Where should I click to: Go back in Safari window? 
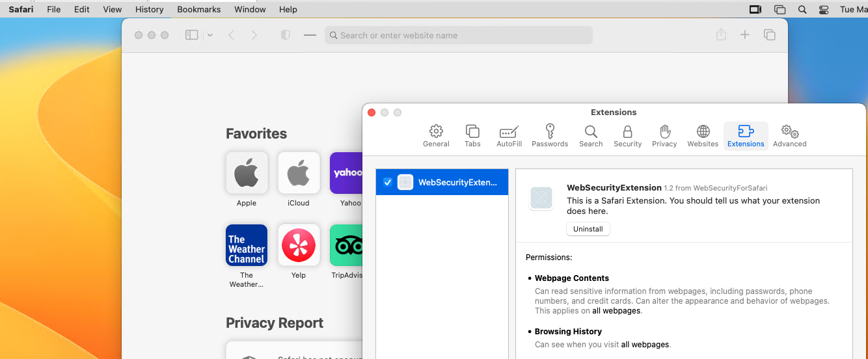[231, 35]
